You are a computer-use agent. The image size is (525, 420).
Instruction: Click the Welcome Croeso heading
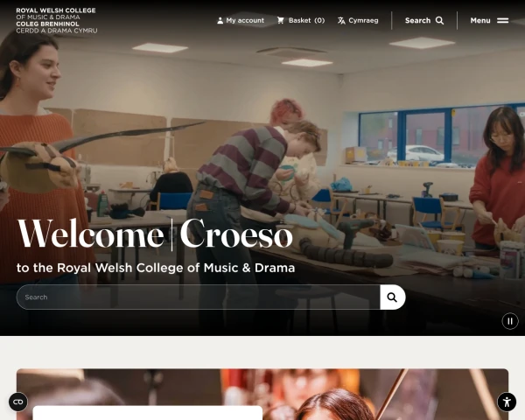pyautogui.click(x=155, y=234)
